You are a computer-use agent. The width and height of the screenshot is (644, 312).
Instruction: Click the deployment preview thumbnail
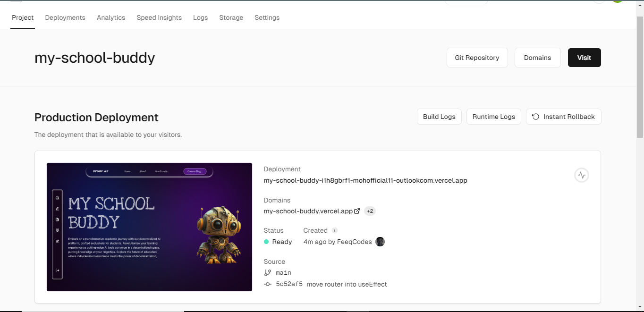coord(149,227)
